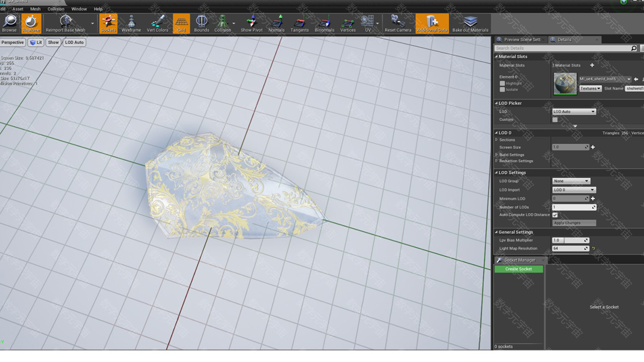This screenshot has width=644, height=362.
Task: Toggle the Highlight checkbox for Element 0
Action: coord(502,83)
